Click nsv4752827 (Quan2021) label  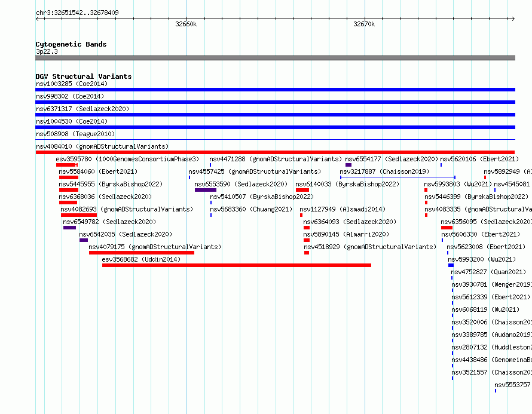[x=488, y=272]
